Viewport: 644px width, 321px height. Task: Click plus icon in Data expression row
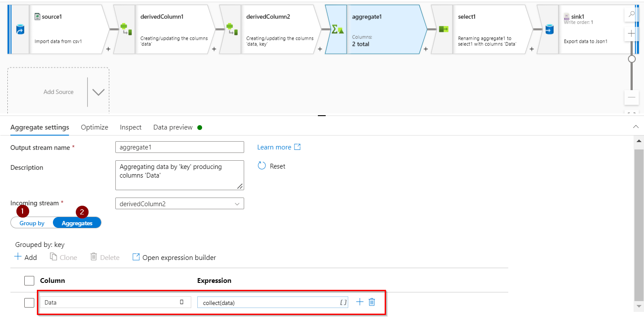point(360,302)
